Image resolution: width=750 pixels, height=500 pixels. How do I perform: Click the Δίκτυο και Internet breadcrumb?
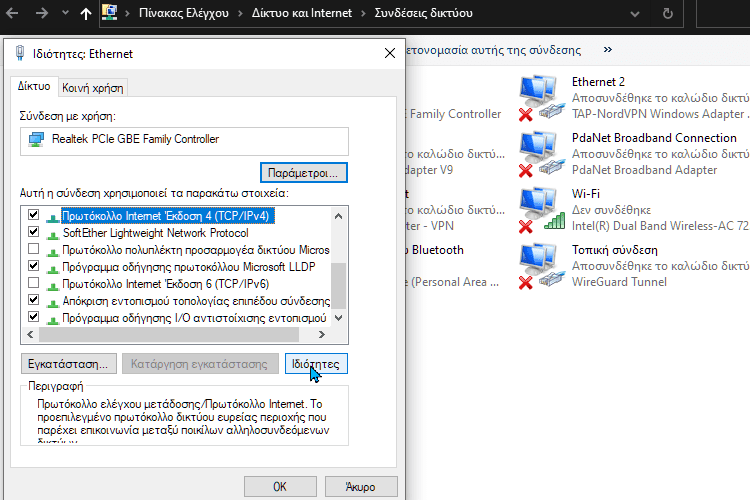pos(302,13)
